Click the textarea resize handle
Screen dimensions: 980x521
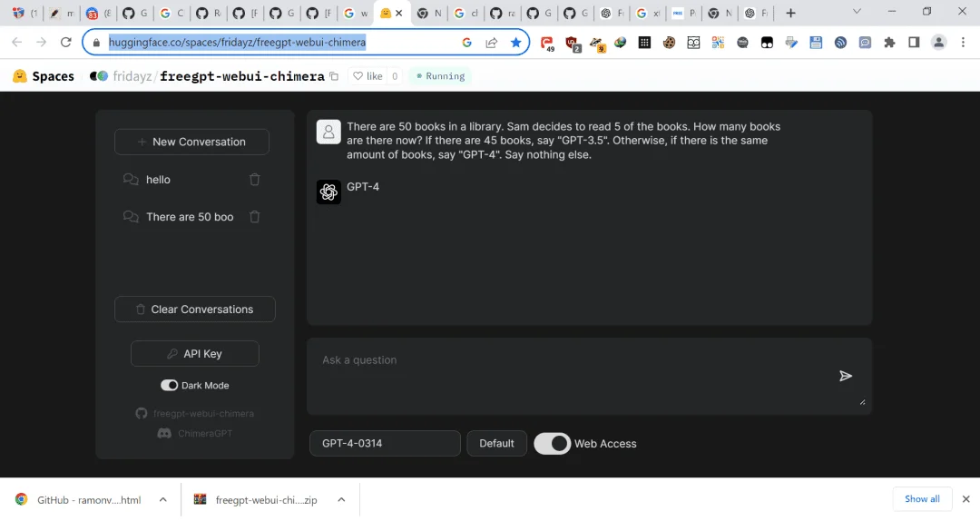click(863, 402)
